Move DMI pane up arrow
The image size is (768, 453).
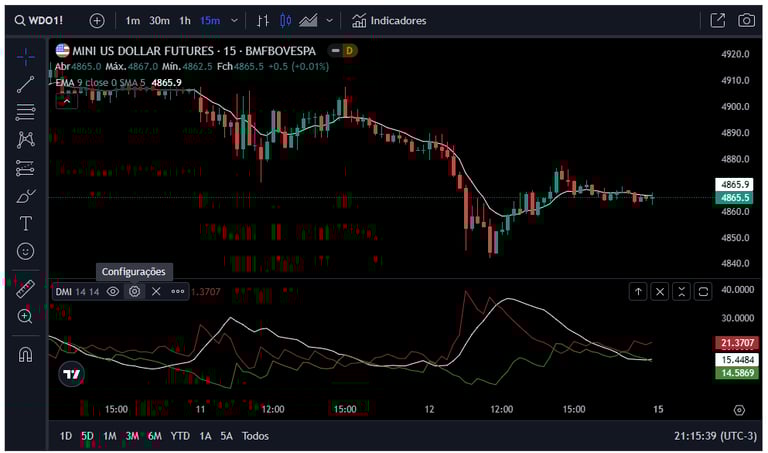coord(638,292)
